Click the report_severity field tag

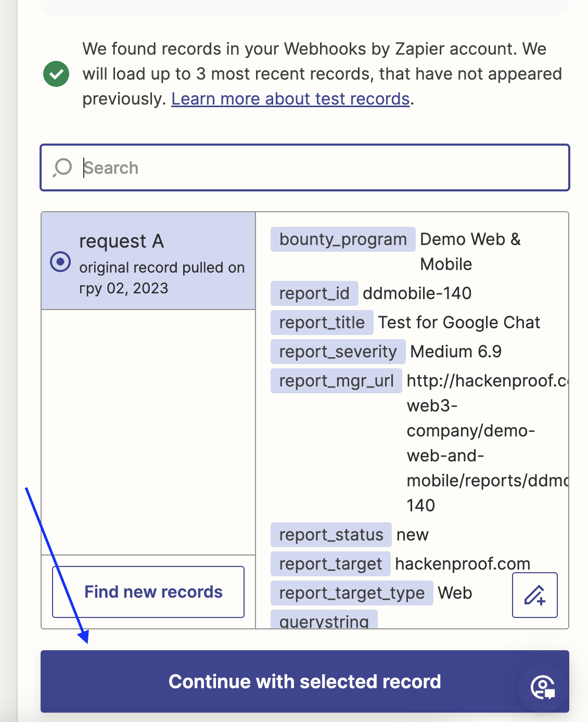coord(338,352)
